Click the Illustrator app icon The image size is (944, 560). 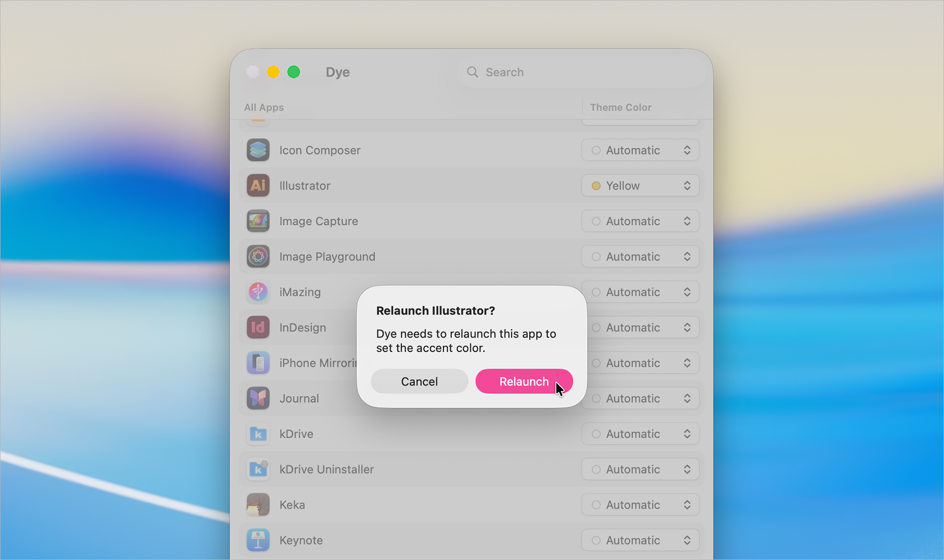[258, 185]
